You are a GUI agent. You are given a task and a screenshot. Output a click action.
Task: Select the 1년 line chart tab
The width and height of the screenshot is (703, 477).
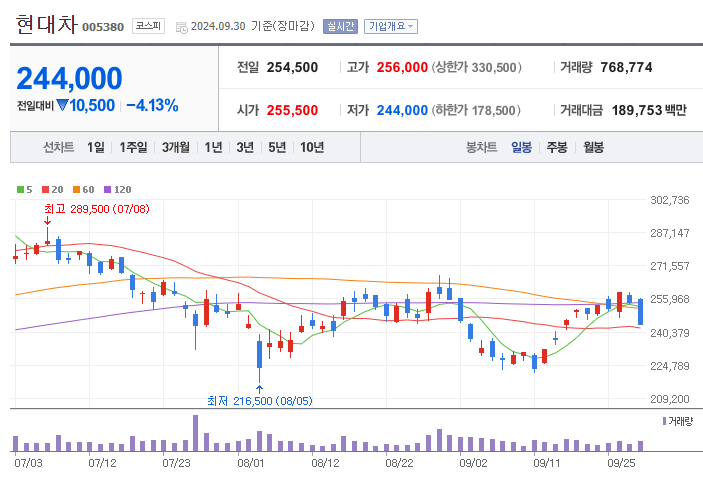pos(213,147)
